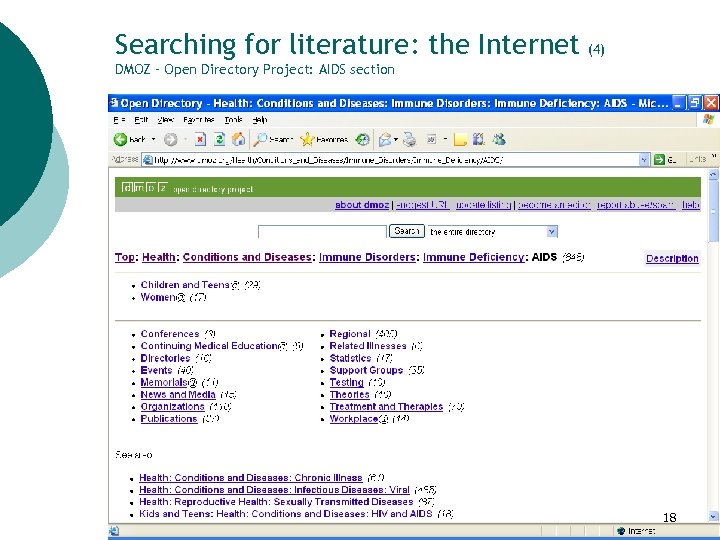Click the Stop loading icon

coord(200,139)
